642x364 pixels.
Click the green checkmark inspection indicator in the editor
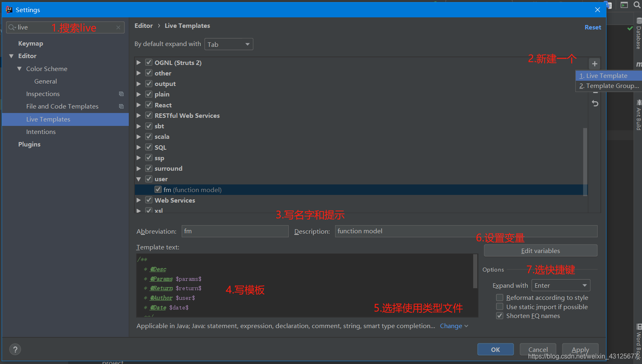click(x=630, y=28)
